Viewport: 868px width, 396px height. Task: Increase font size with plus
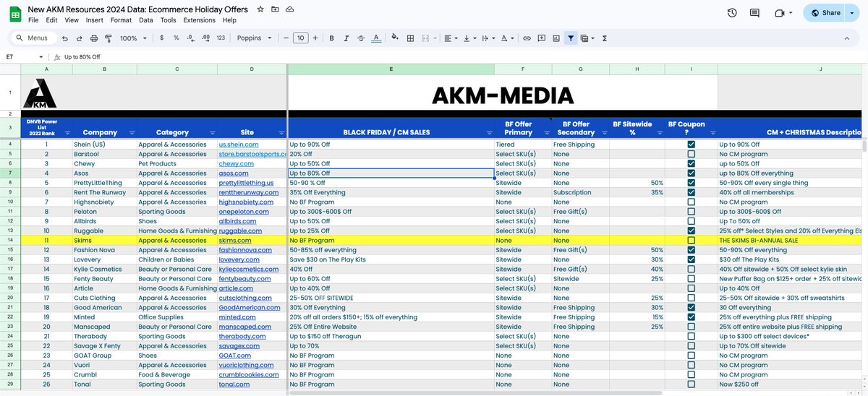(316, 38)
